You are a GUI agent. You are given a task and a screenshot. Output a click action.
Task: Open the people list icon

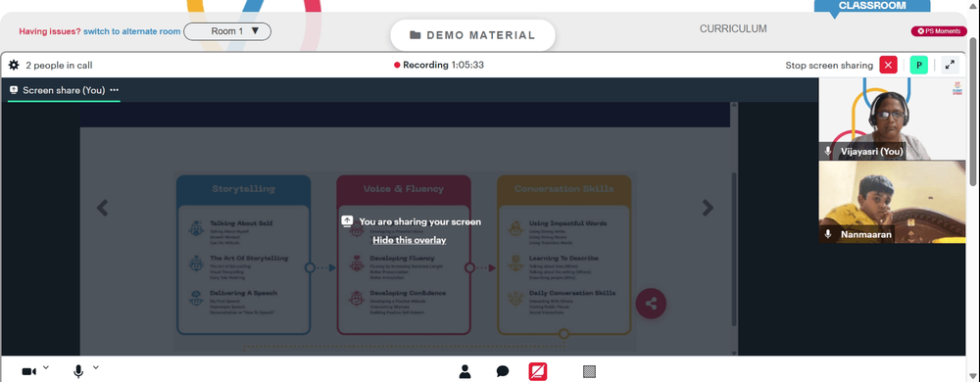(x=465, y=372)
